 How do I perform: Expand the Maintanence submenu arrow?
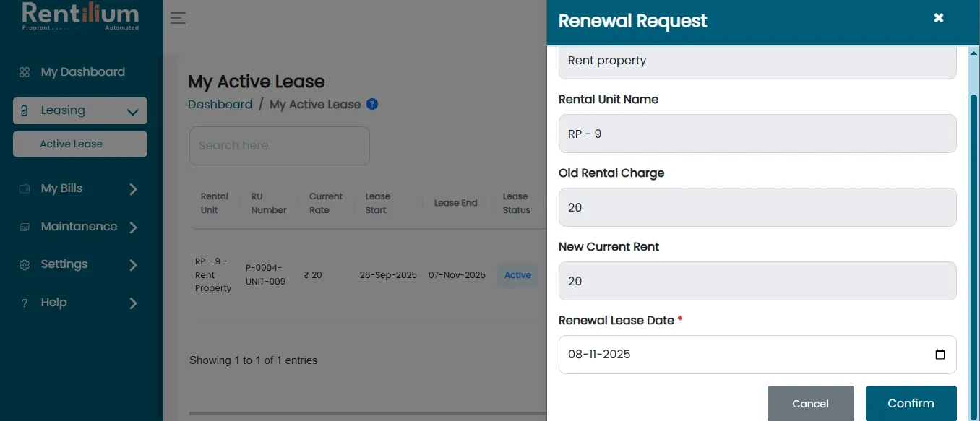point(133,227)
